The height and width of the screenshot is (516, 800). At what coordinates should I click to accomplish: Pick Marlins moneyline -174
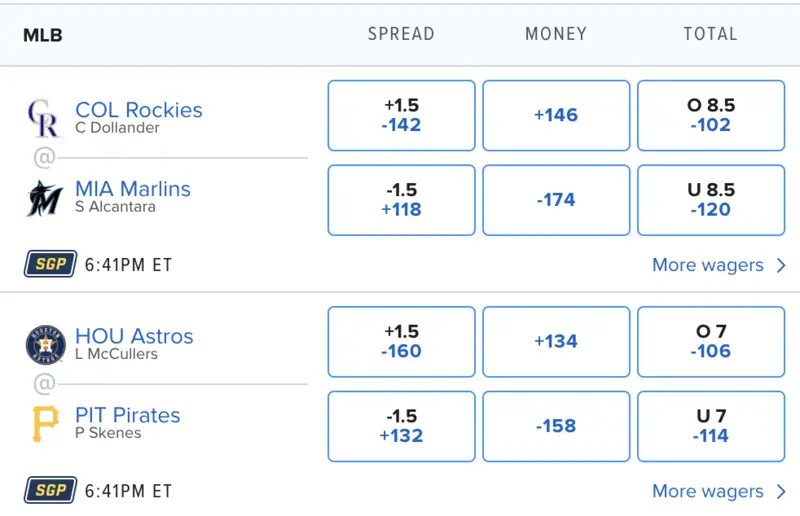click(556, 200)
